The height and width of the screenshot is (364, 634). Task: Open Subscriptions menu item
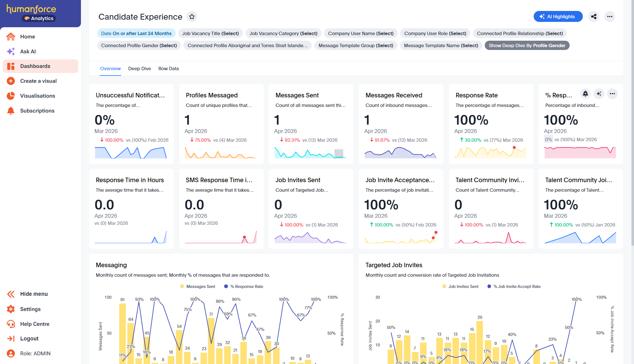40,111
